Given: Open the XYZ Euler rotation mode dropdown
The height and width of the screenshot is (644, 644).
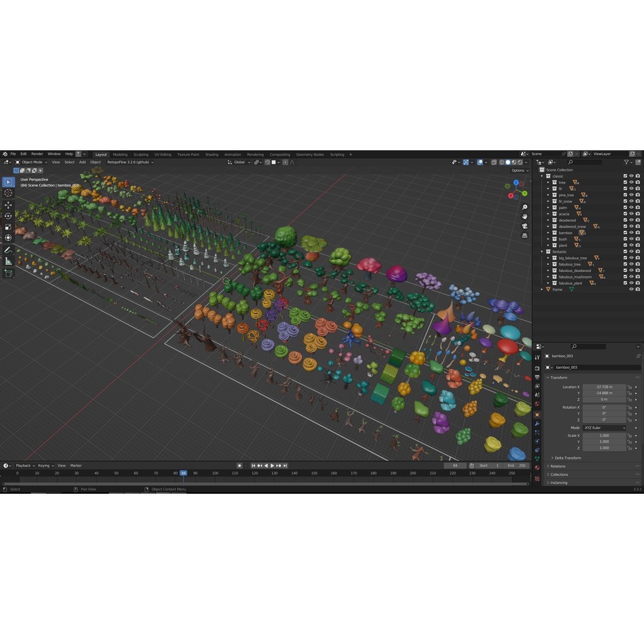Looking at the screenshot, I should pos(605,428).
